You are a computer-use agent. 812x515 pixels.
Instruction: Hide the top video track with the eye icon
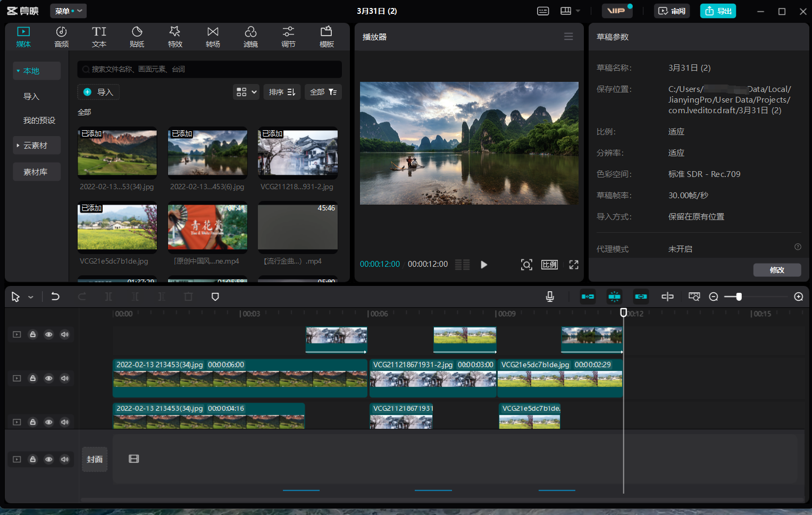coord(48,334)
